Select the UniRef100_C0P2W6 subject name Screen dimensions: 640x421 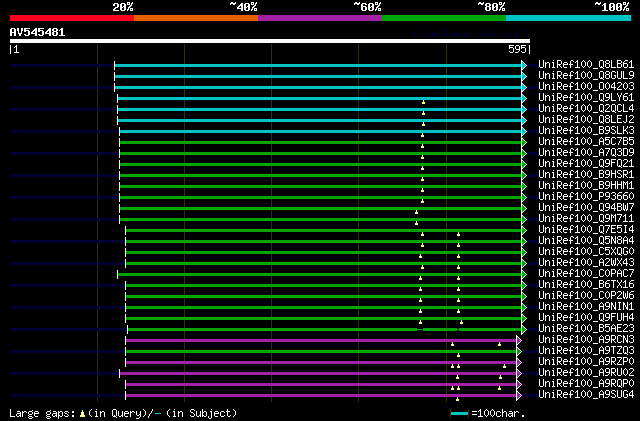coord(586,296)
